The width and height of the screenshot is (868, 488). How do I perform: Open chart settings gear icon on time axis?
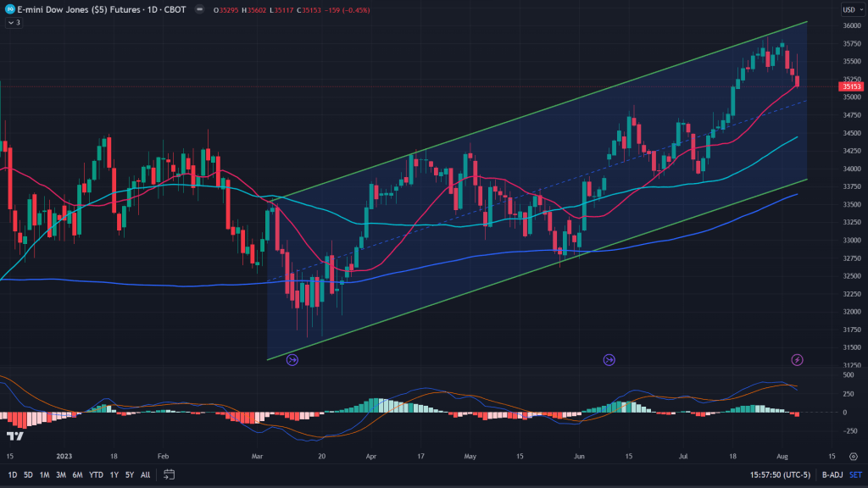tap(852, 454)
